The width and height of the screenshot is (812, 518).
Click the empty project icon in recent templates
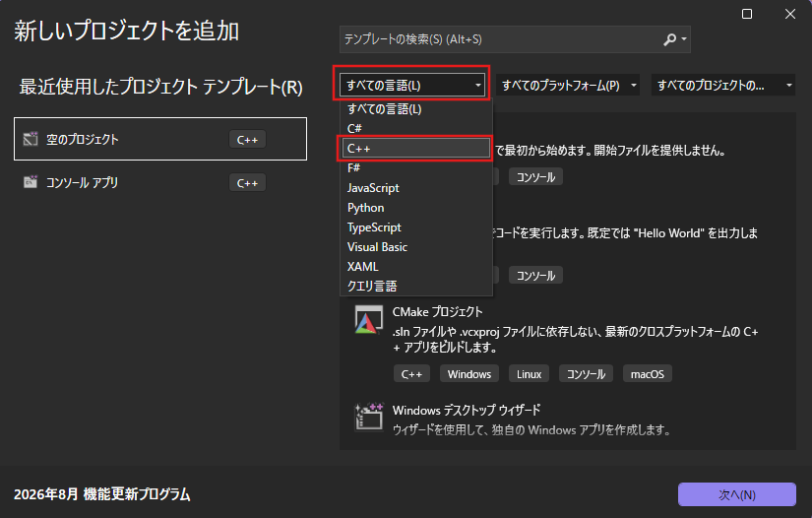[31, 139]
